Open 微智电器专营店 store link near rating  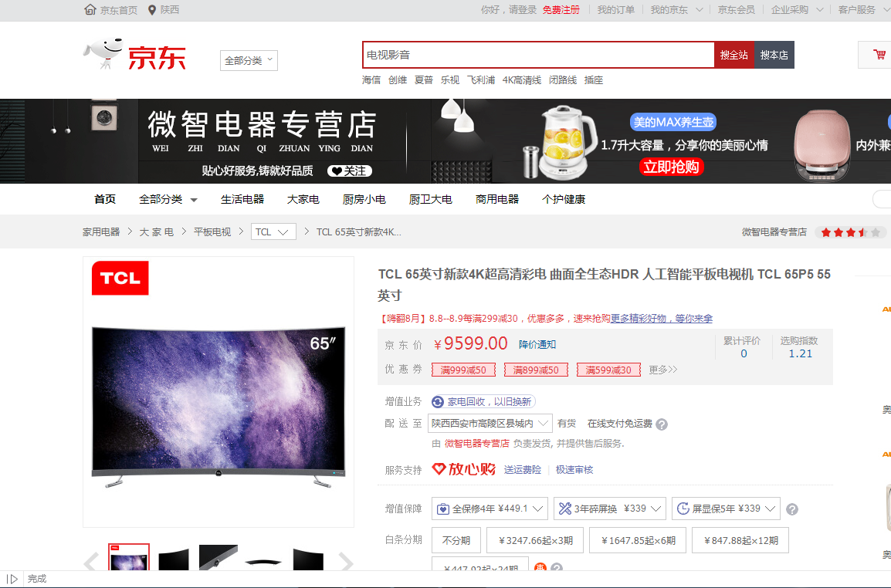coord(774,231)
